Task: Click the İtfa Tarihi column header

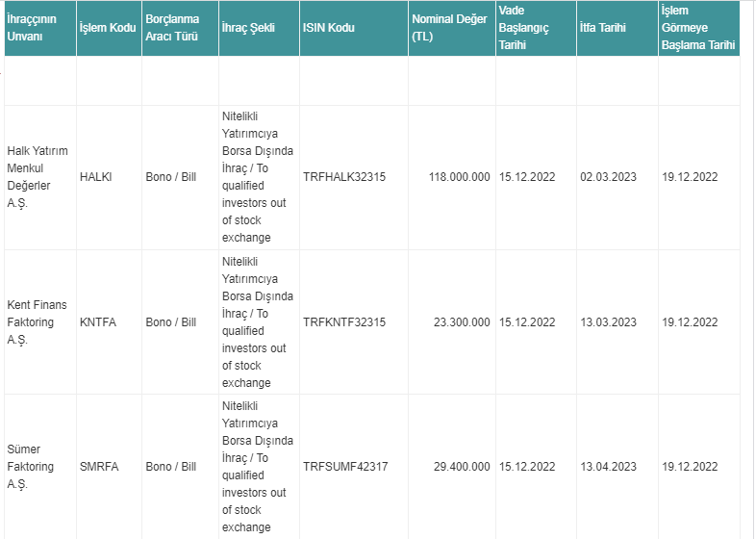Action: (x=617, y=28)
